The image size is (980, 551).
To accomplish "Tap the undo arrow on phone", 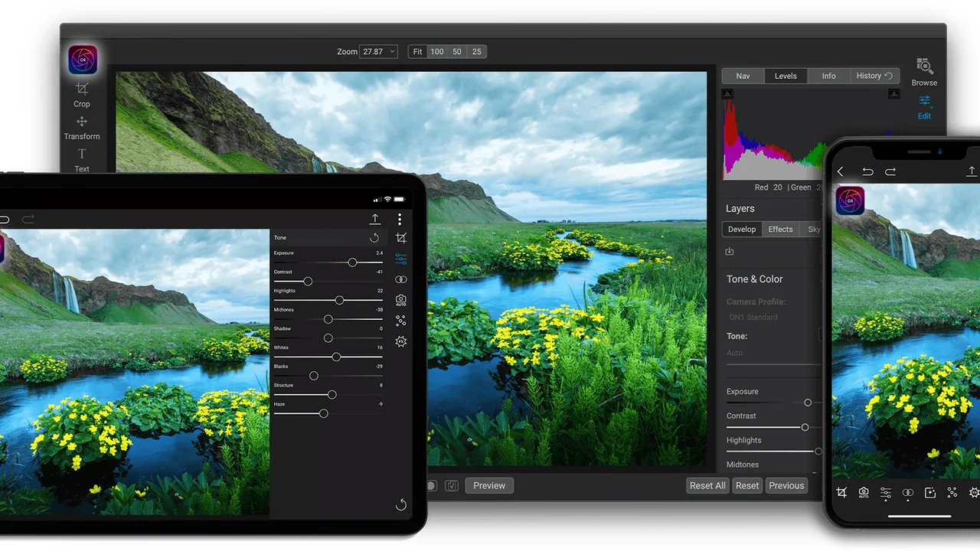I will click(867, 171).
